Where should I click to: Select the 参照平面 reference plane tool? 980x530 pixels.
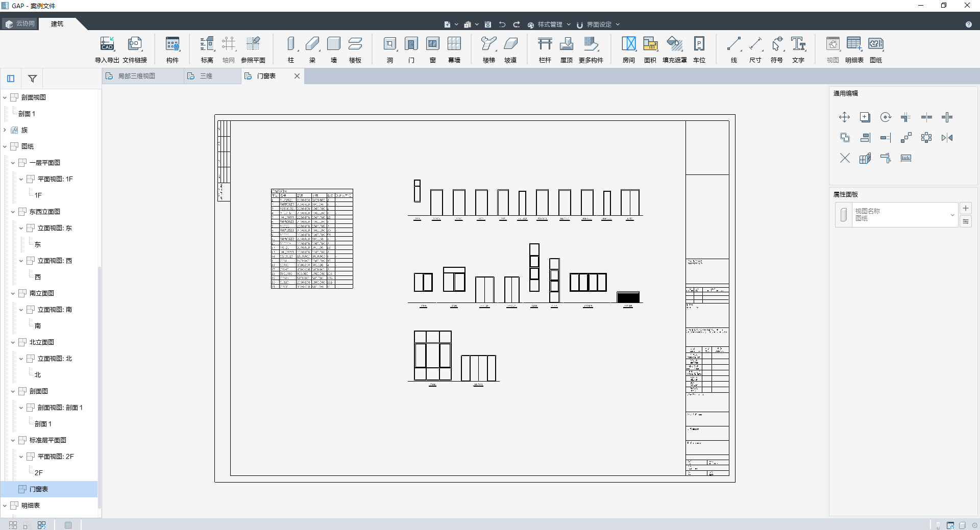coord(253,49)
